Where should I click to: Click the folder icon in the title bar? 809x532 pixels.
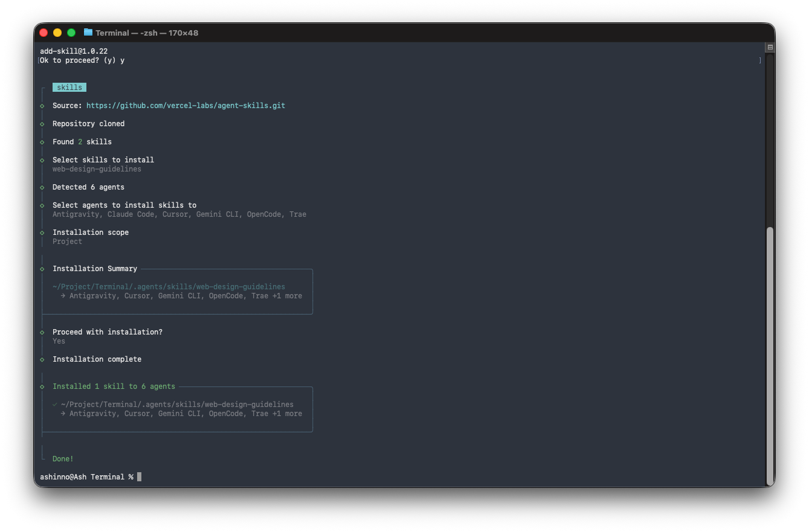88,33
